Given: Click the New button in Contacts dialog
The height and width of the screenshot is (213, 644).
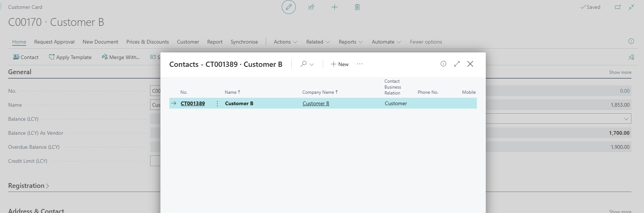Looking at the screenshot, I should 339,64.
